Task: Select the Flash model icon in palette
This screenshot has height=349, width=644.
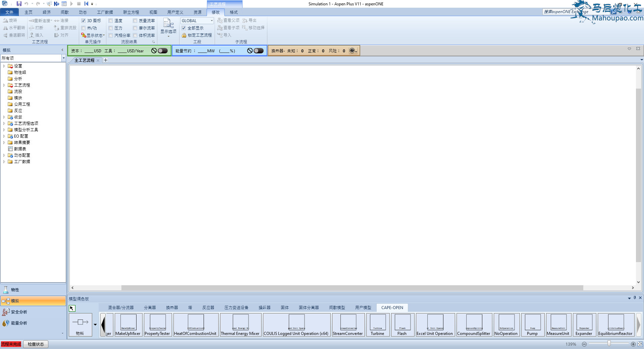Action: (x=402, y=322)
